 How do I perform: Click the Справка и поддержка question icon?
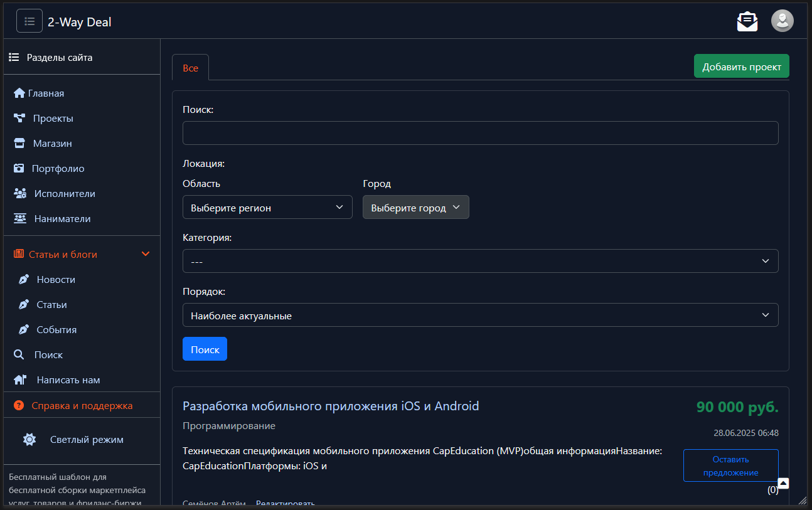coord(19,406)
